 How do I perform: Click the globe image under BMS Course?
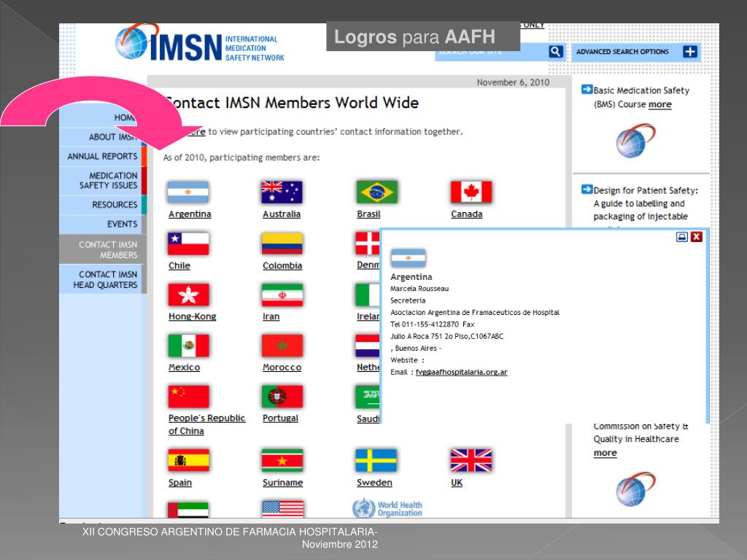635,141
